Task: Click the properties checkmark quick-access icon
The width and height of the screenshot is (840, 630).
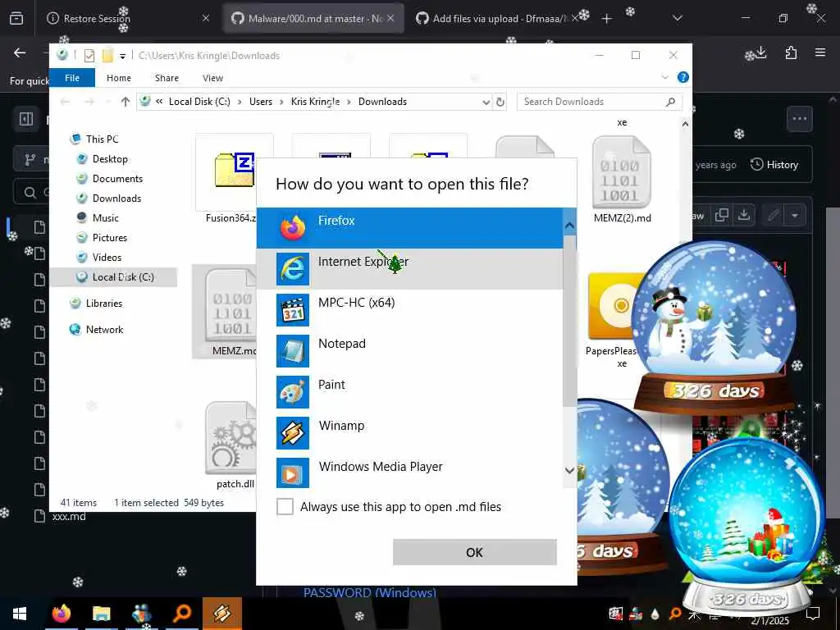Action: pos(89,56)
